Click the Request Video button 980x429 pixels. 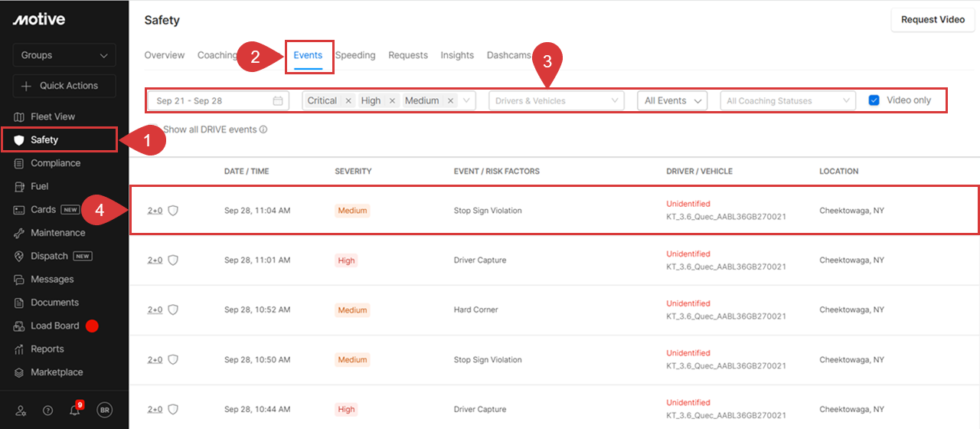coord(933,20)
